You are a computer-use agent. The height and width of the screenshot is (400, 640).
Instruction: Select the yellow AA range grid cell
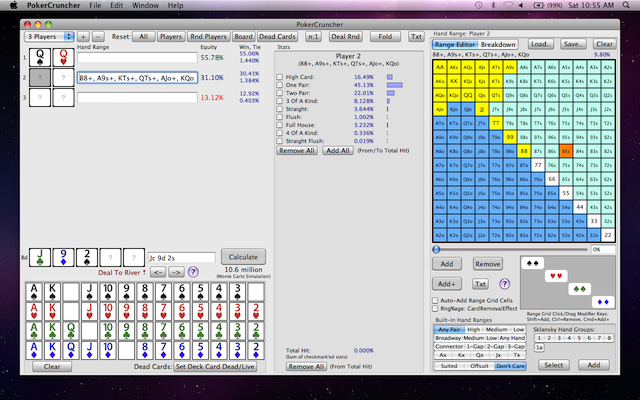(440, 67)
